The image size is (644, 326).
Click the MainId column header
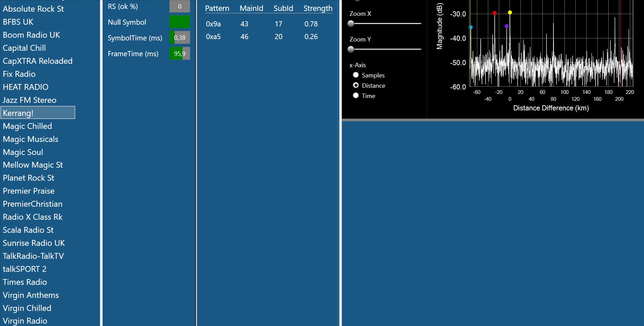(251, 9)
